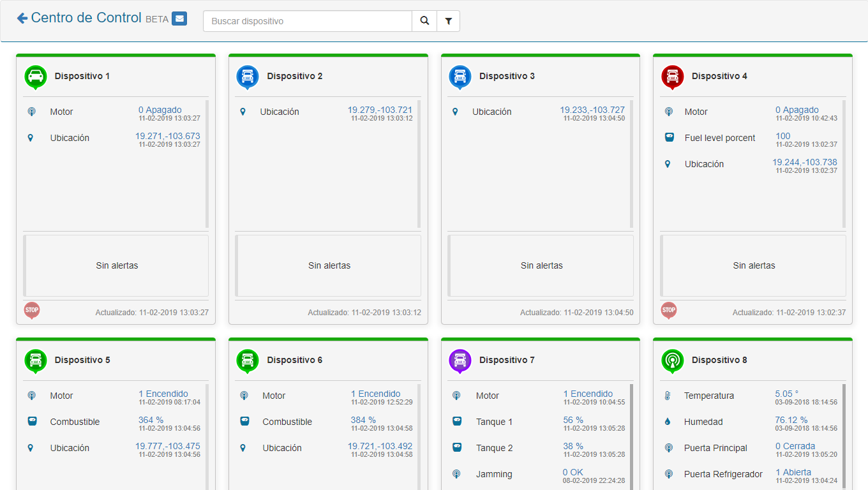Click the 1 Abierta Puerta Refrigerador value
The image size is (868, 490).
pos(793,472)
